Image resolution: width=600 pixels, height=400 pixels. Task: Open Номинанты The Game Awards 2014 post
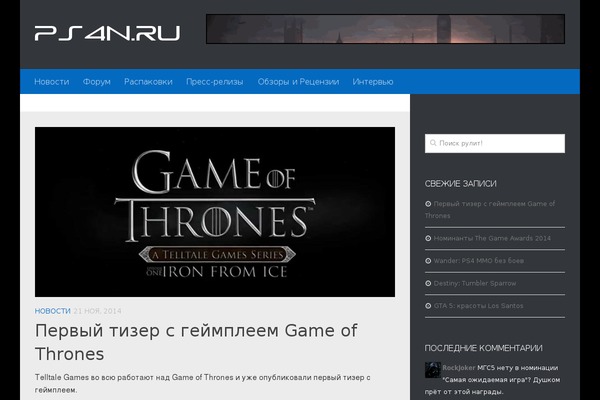tap(492, 238)
